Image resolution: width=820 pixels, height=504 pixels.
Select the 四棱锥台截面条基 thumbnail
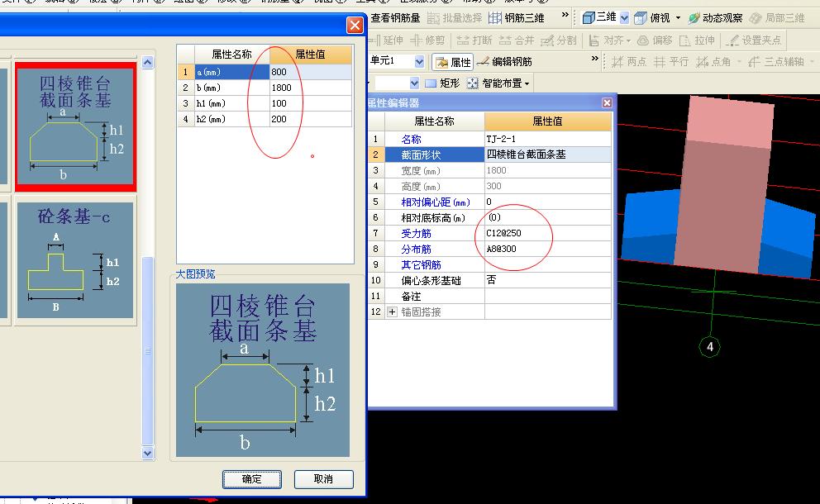[x=76, y=126]
